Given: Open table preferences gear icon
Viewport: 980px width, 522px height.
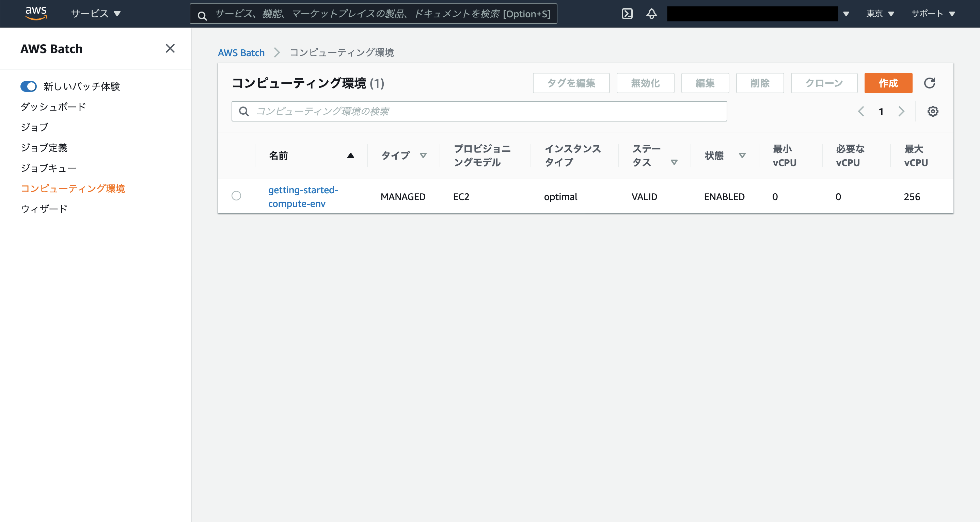Looking at the screenshot, I should point(933,111).
